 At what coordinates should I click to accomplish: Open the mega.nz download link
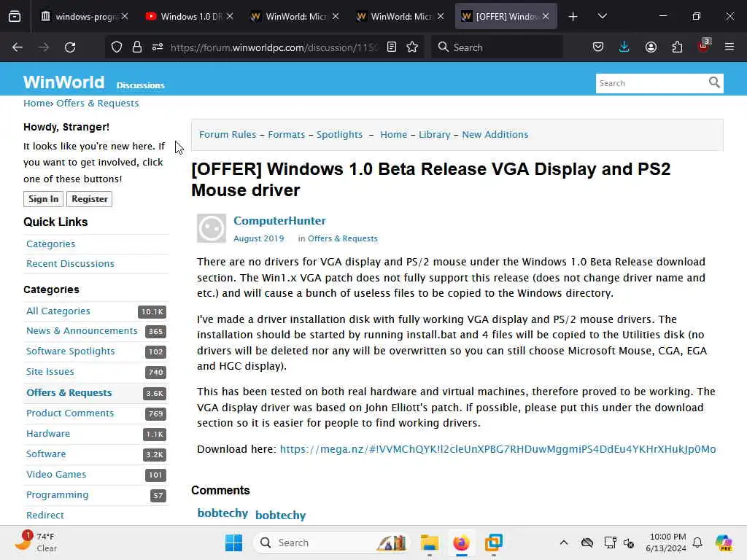(x=498, y=449)
